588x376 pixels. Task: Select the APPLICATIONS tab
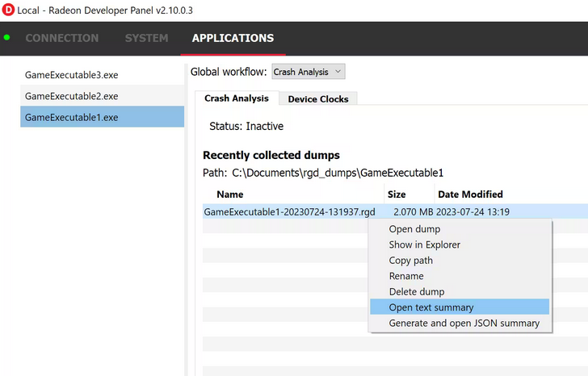[x=233, y=38]
